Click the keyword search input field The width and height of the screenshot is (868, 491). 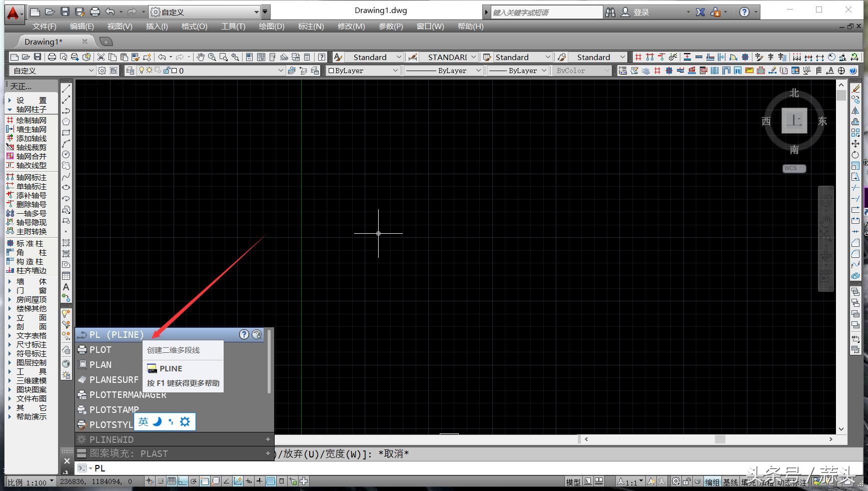point(547,12)
